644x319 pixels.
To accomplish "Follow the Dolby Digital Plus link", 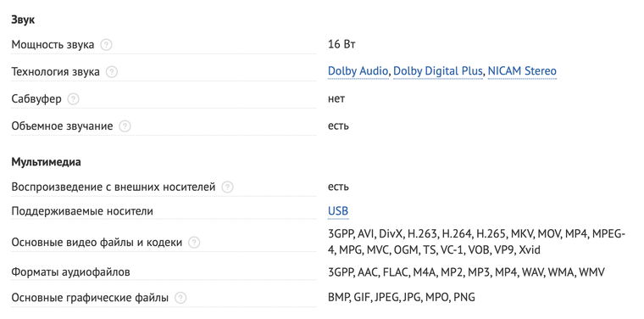I will [x=438, y=71].
